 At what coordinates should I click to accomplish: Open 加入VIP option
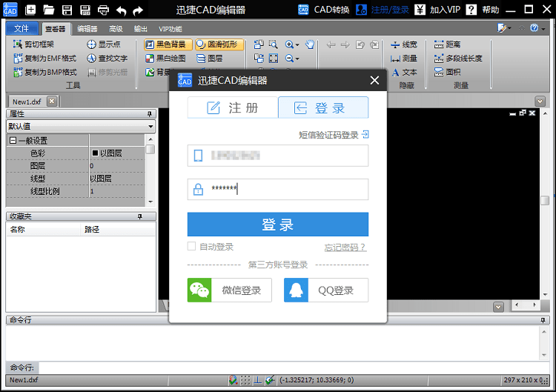pyautogui.click(x=437, y=10)
